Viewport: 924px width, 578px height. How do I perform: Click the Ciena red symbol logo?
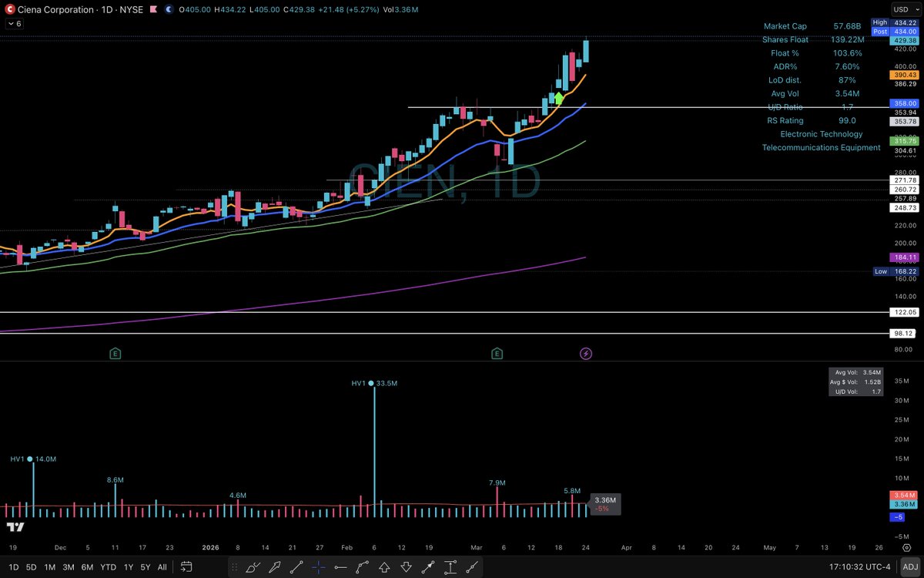8,9
